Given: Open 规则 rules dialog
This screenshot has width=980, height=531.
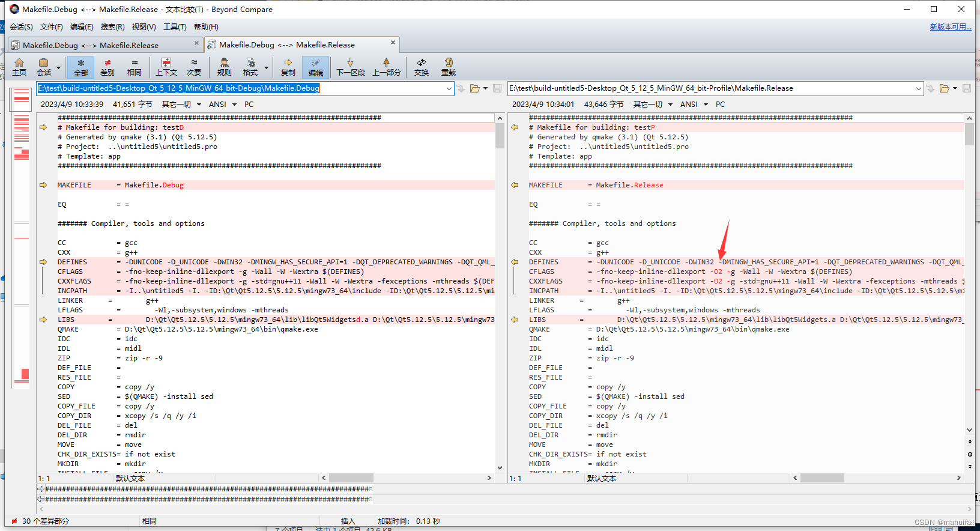Looking at the screenshot, I should tap(224, 67).
